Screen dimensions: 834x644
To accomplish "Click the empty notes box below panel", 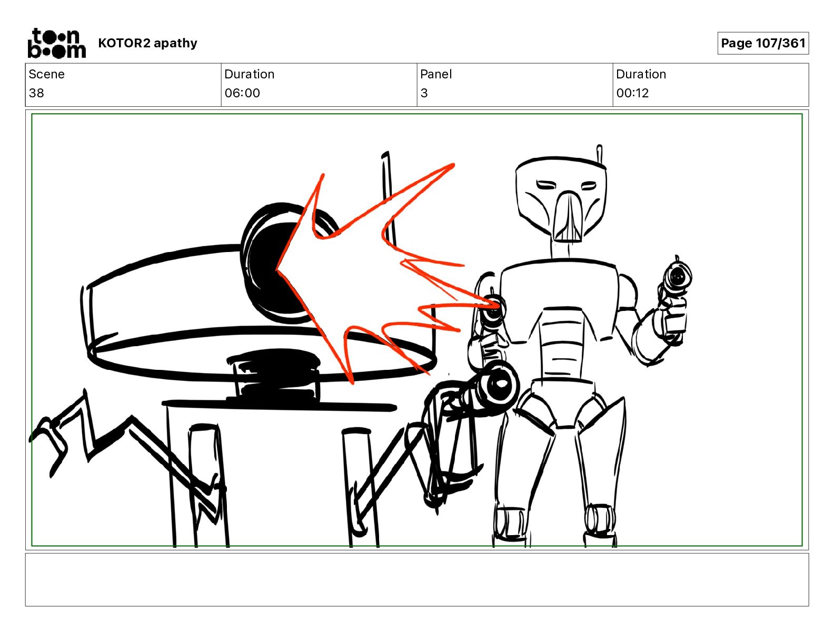I will pos(417,579).
